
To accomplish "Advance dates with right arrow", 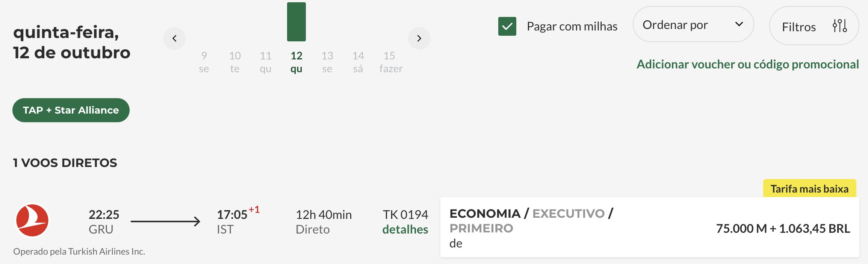I will pyautogui.click(x=419, y=38).
